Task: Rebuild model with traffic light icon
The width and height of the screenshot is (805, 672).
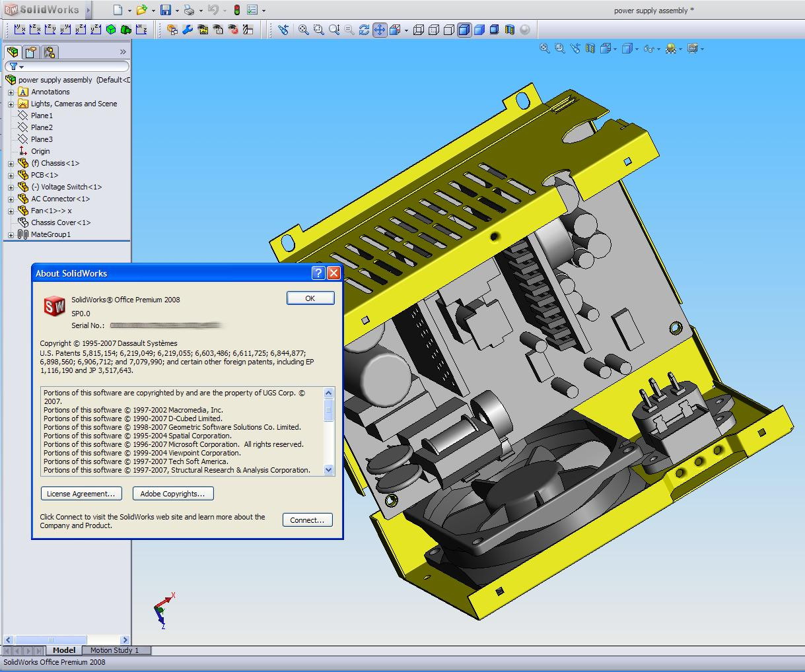Action: tap(236, 10)
